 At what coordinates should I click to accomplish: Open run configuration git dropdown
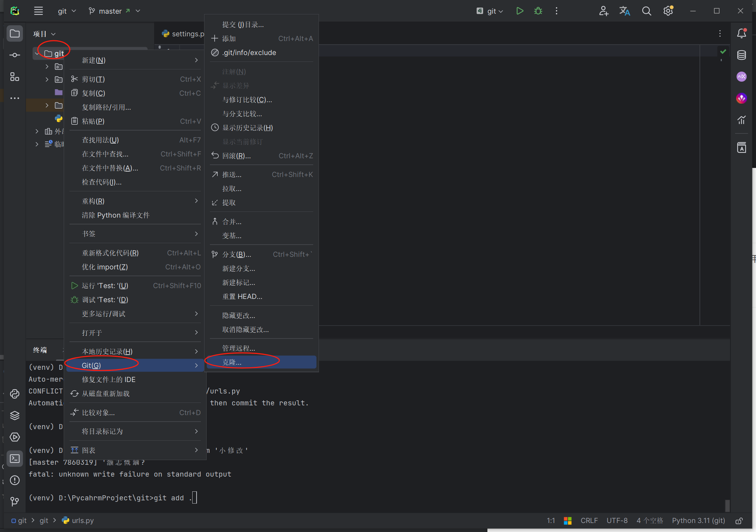[x=490, y=11]
